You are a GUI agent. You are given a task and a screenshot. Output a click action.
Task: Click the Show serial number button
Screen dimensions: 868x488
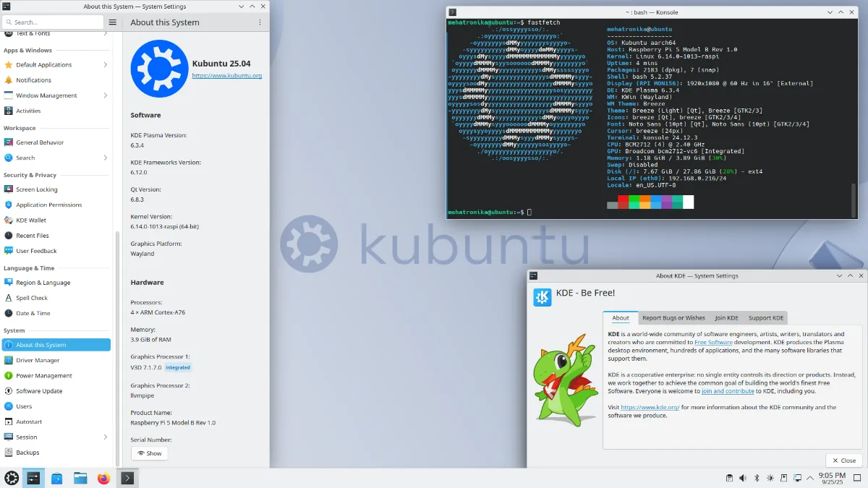(x=149, y=453)
